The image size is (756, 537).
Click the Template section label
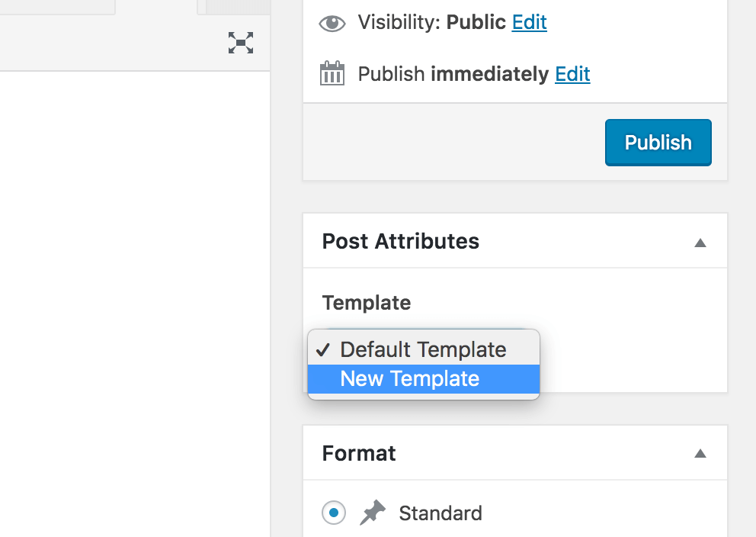366,303
